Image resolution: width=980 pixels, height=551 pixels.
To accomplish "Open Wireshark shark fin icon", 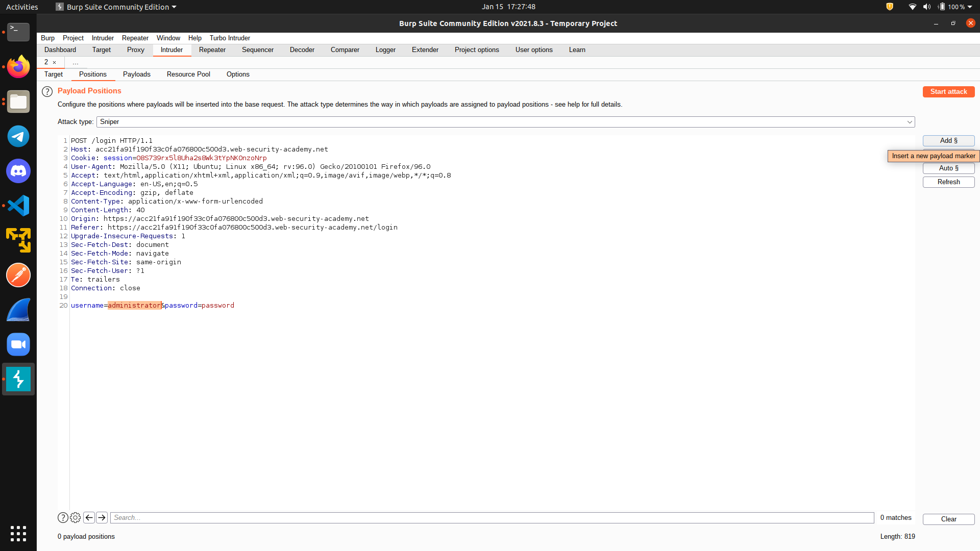I will (18, 310).
